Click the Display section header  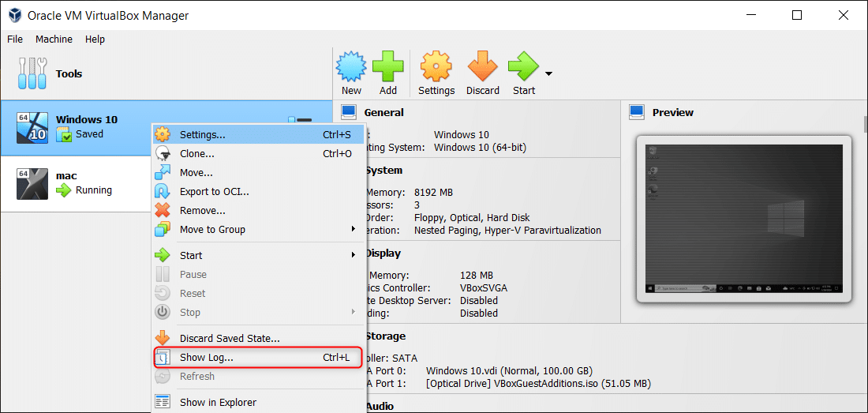[x=382, y=253]
